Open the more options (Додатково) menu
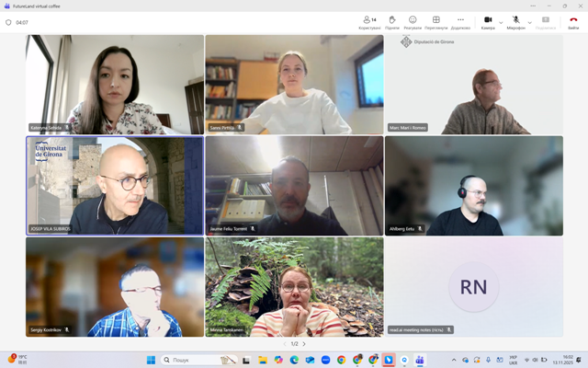This screenshot has width=588, height=368. 460,21
